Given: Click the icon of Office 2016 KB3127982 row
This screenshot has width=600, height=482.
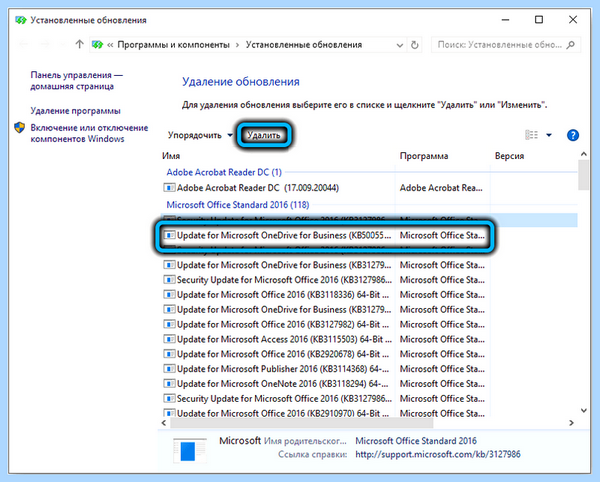Looking at the screenshot, I should click(169, 324).
